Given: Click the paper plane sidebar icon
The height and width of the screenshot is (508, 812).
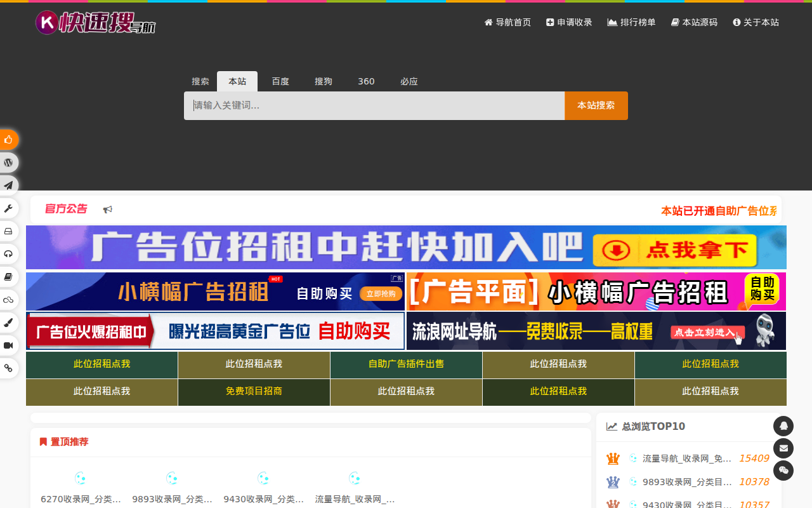Looking at the screenshot, I should [x=8, y=185].
